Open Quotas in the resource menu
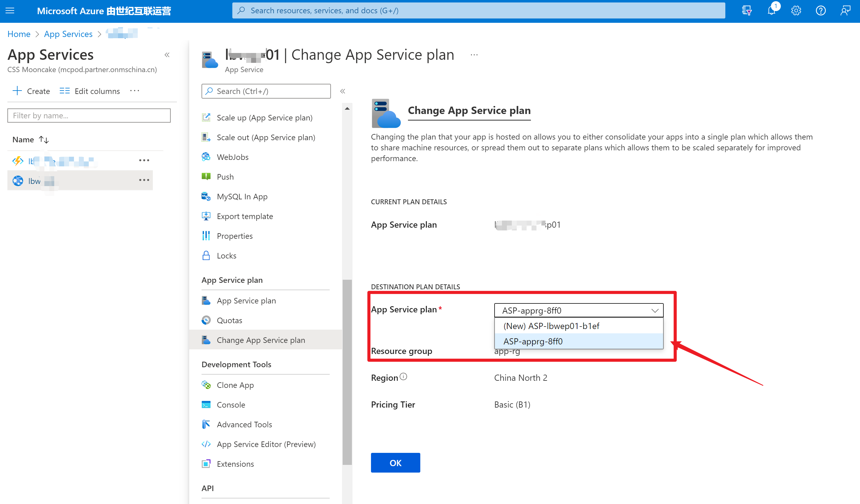 point(229,320)
